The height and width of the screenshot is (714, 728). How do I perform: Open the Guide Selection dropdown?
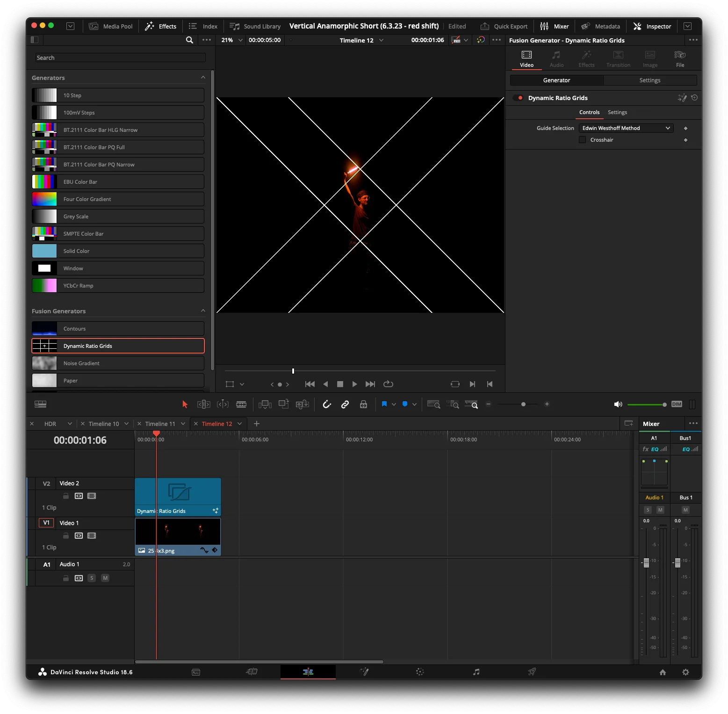point(626,128)
